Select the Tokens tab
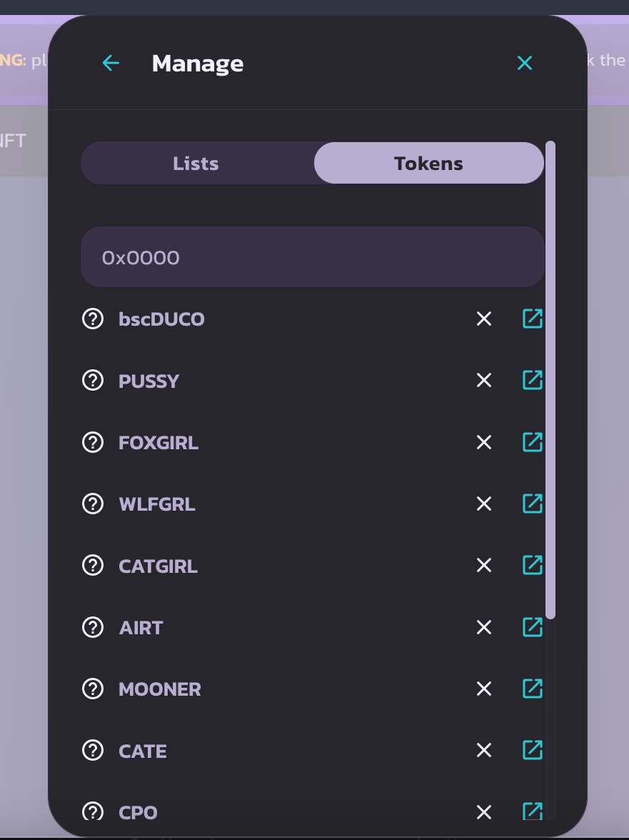The width and height of the screenshot is (629, 840). coord(429,164)
